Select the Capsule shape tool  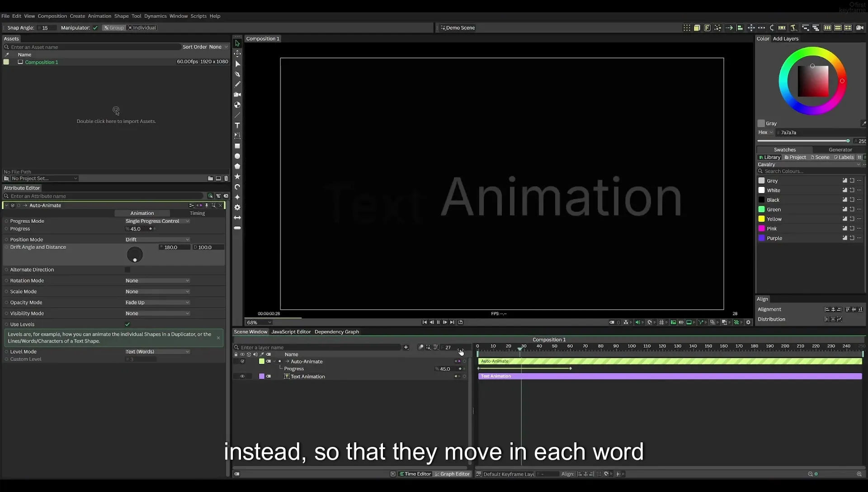pyautogui.click(x=237, y=228)
